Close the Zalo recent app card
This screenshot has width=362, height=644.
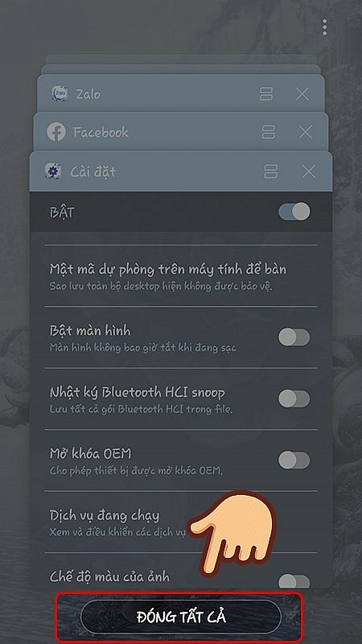[x=302, y=94]
